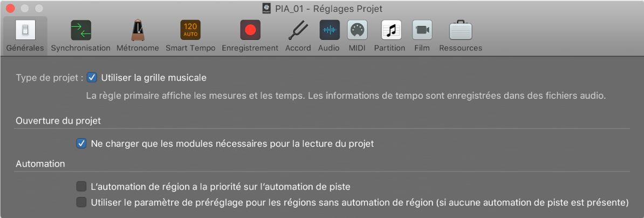The height and width of the screenshot is (218, 644).
Task: Select the Partition music note icon
Action: click(389, 30)
